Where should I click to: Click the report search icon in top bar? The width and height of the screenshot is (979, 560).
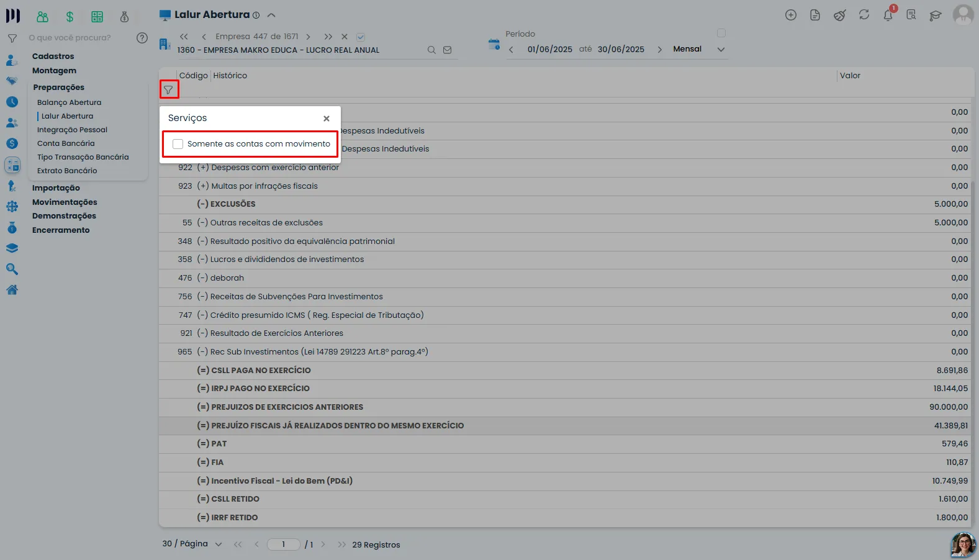[x=911, y=15]
